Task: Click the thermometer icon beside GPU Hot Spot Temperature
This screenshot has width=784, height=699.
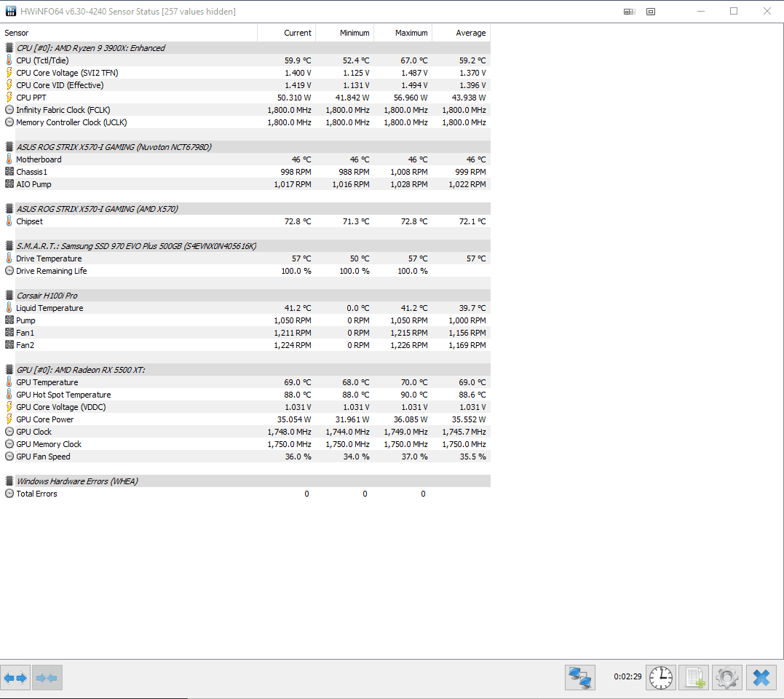Action: [x=9, y=395]
